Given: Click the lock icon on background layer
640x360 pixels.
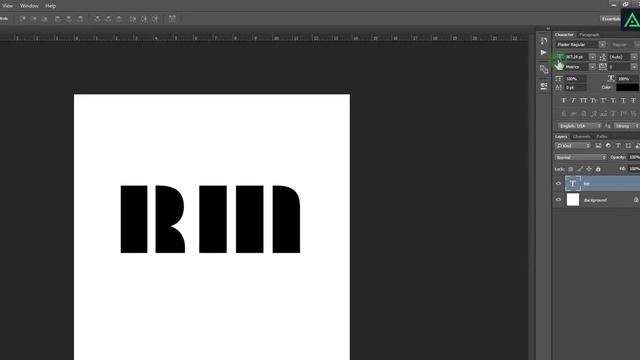Looking at the screenshot, I should pyautogui.click(x=636, y=200).
